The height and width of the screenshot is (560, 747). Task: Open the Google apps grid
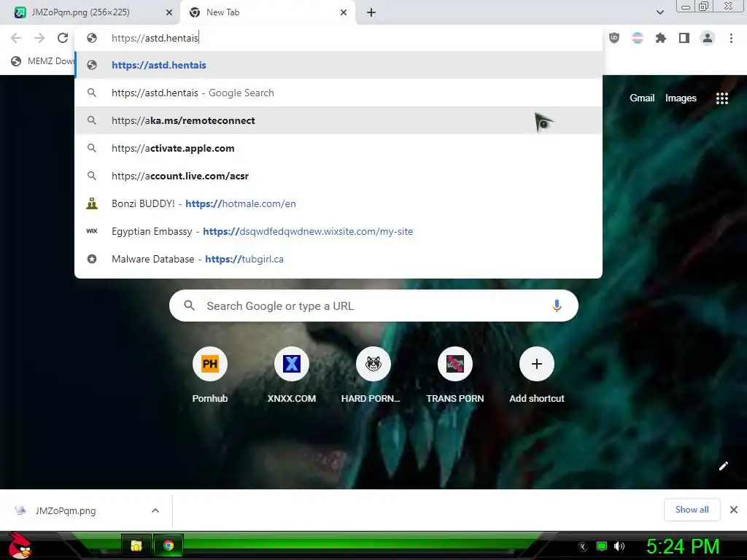(722, 98)
